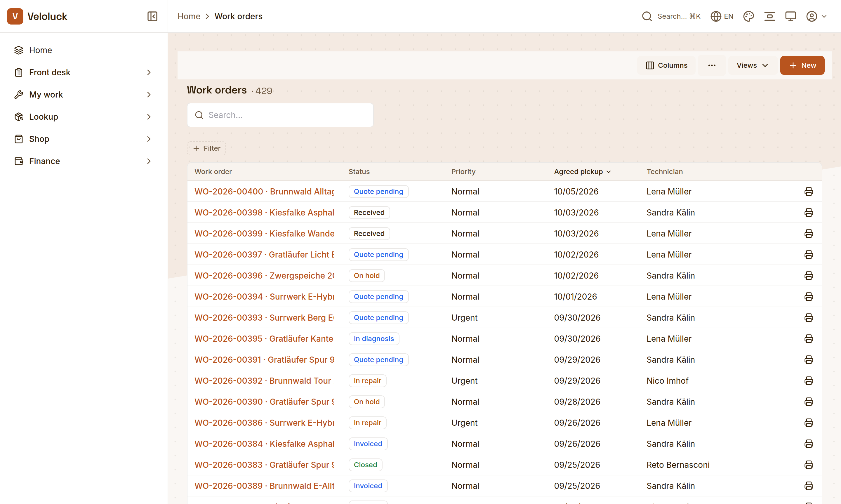Click technician Nico Imhof cell
Screen dimensions: 841x504
pos(667,381)
